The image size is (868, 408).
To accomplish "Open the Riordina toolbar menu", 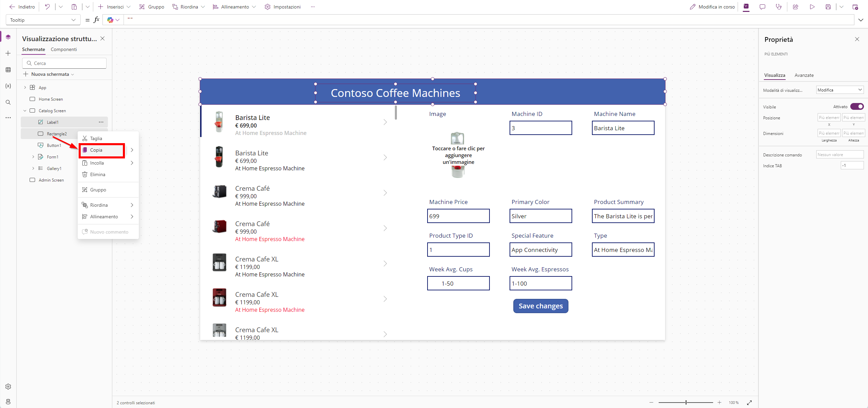I will coord(189,7).
